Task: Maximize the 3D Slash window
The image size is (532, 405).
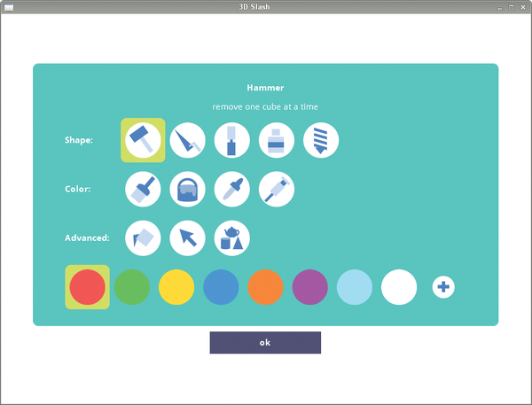Action: pos(511,7)
